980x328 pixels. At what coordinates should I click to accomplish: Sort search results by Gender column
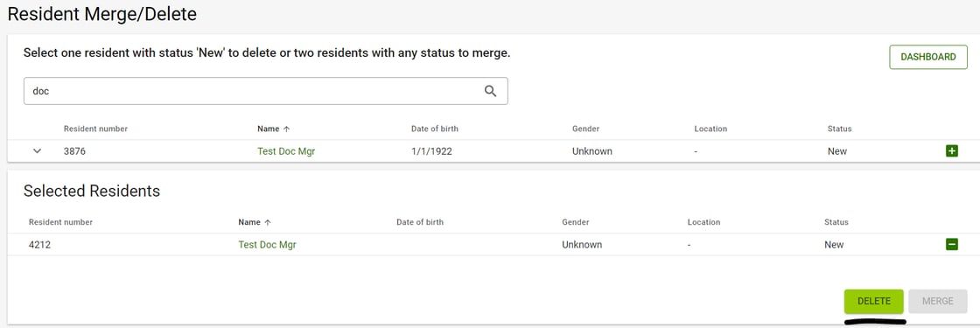coord(585,129)
